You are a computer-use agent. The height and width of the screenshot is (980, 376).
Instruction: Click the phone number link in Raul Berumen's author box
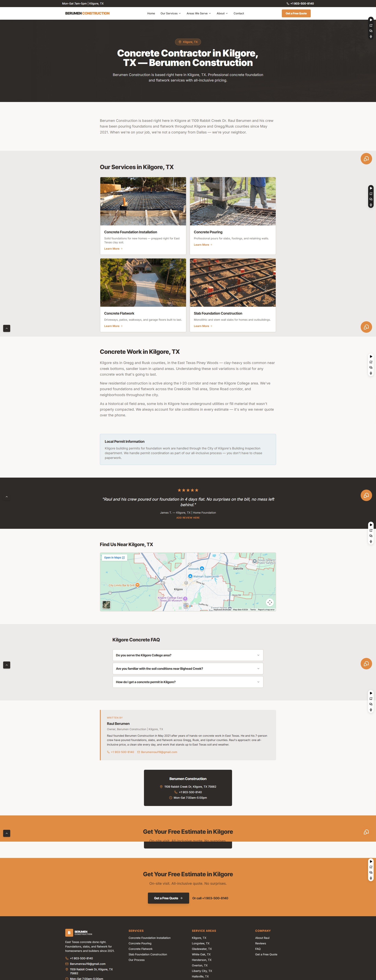coord(121,752)
